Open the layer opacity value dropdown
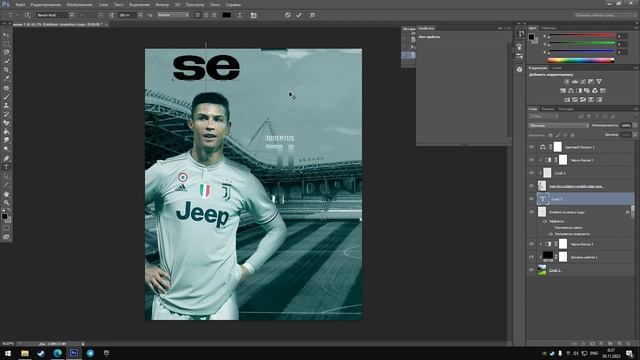The height and width of the screenshot is (360, 640). (635, 126)
